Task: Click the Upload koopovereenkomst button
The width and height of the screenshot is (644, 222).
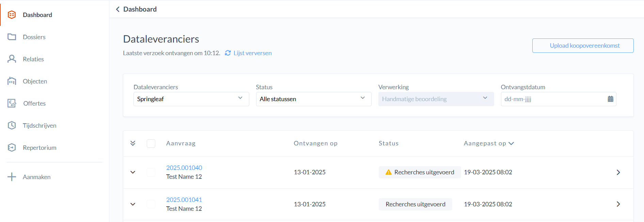Action: point(583,46)
